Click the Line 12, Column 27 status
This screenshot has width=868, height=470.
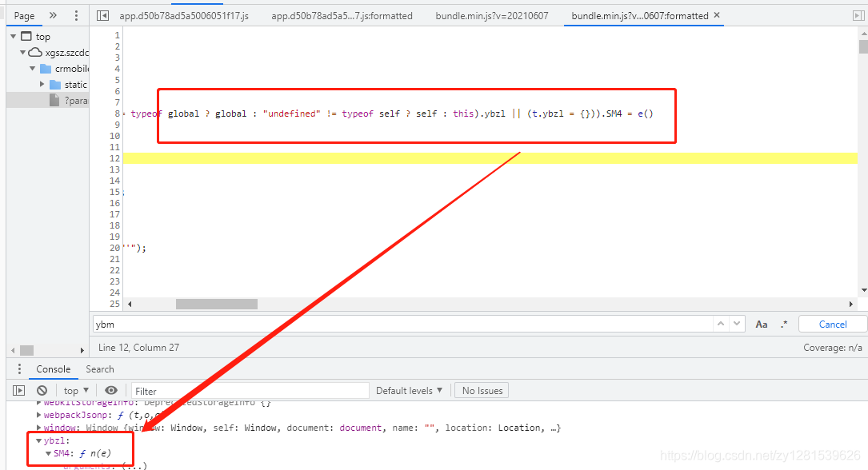(x=139, y=348)
